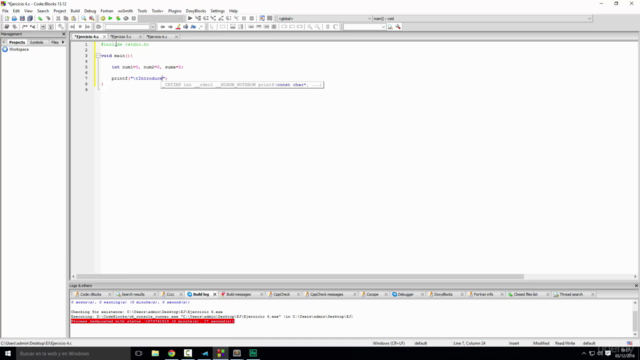Build and run toolbar icon
This screenshot has height=360, width=640.
click(x=118, y=18)
